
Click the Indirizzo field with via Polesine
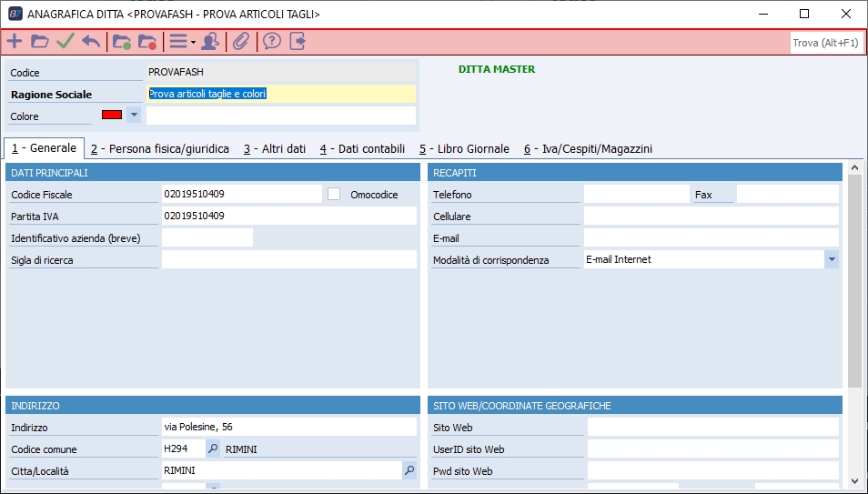[289, 427]
